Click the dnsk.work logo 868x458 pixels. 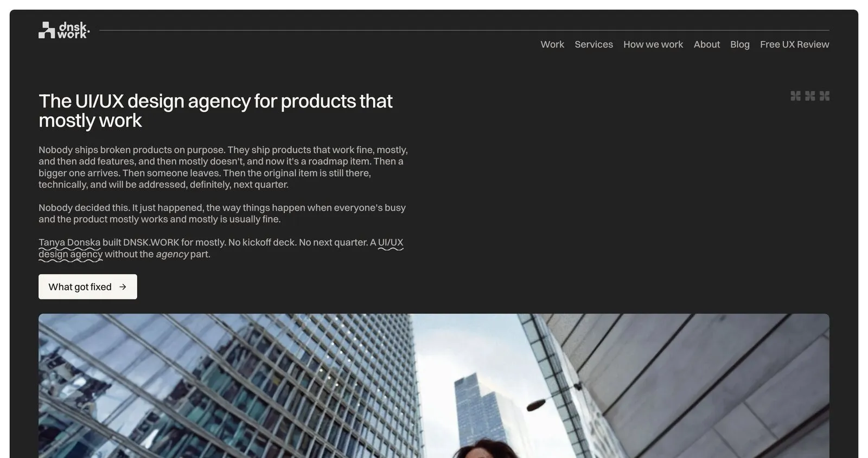point(64,30)
